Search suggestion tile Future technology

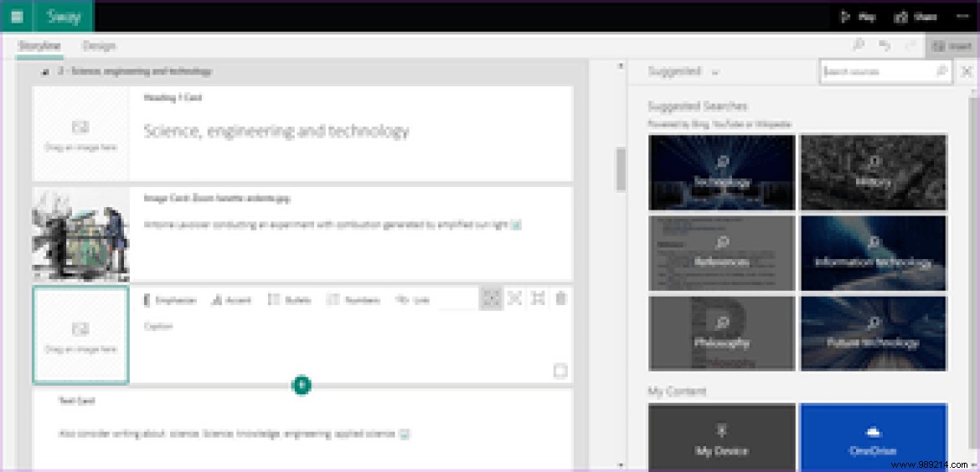[x=874, y=333]
